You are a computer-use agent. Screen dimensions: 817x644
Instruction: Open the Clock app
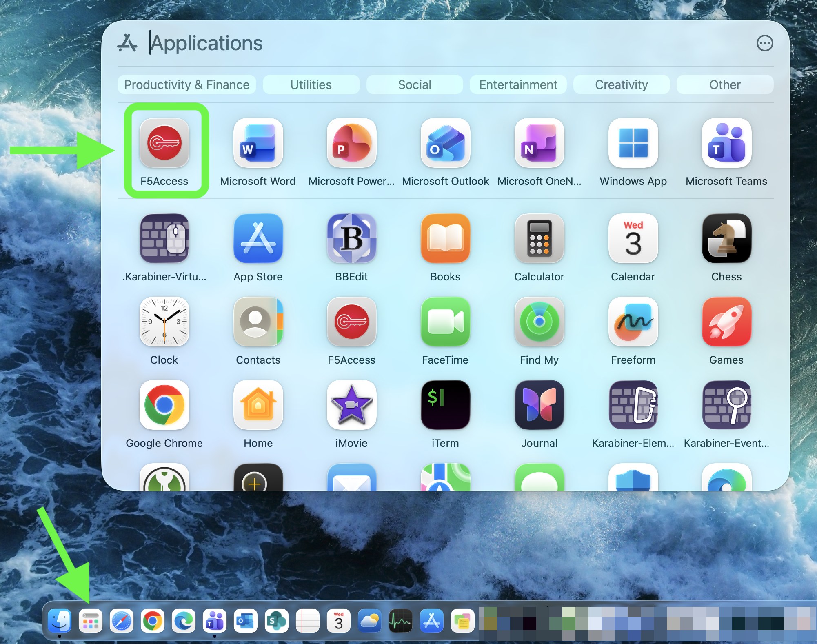point(164,322)
